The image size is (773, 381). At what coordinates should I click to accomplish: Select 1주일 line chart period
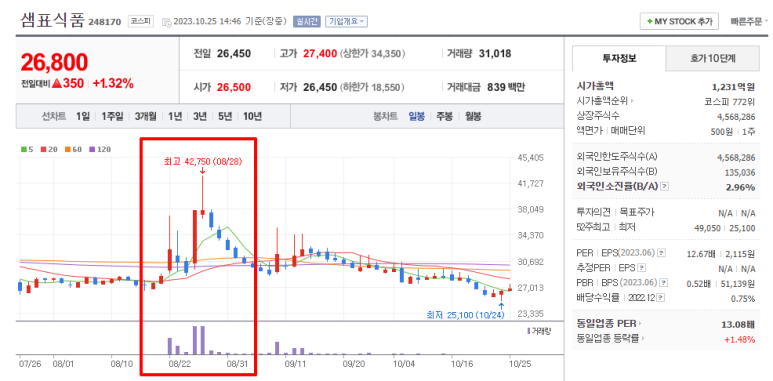coord(112,116)
